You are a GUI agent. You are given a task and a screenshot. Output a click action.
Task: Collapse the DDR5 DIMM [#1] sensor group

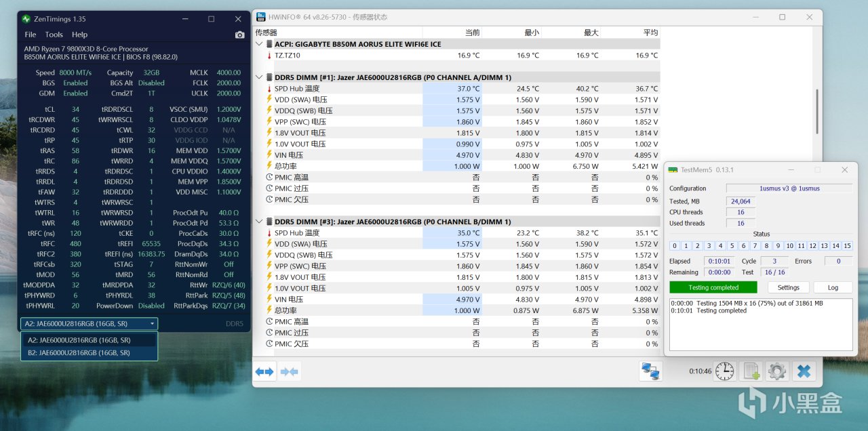[259, 77]
